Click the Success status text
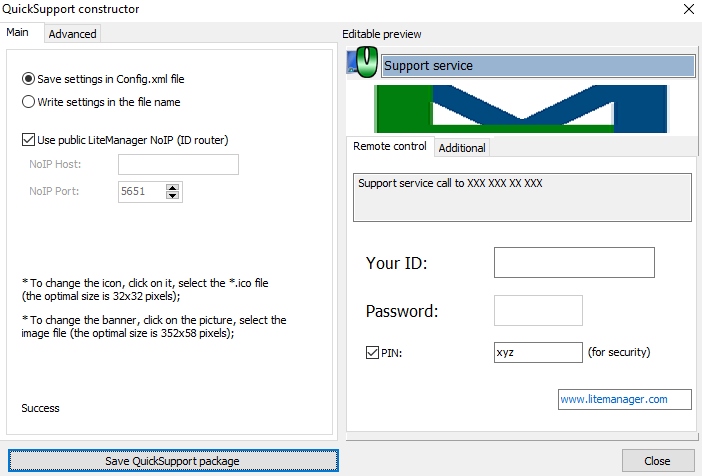702x476 pixels. 40,408
